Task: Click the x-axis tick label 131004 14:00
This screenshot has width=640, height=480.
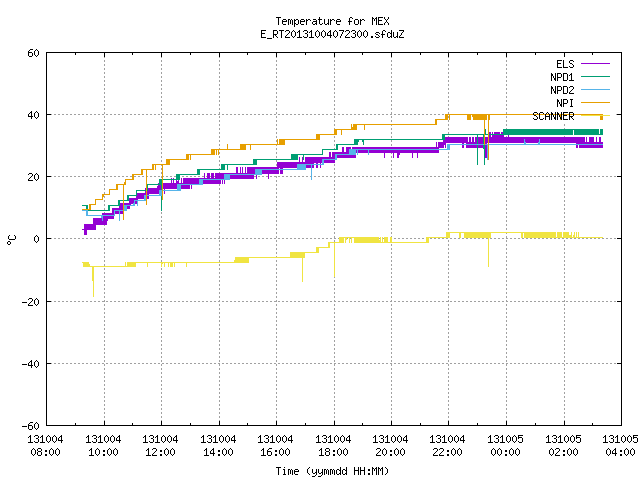Action: click(x=218, y=446)
